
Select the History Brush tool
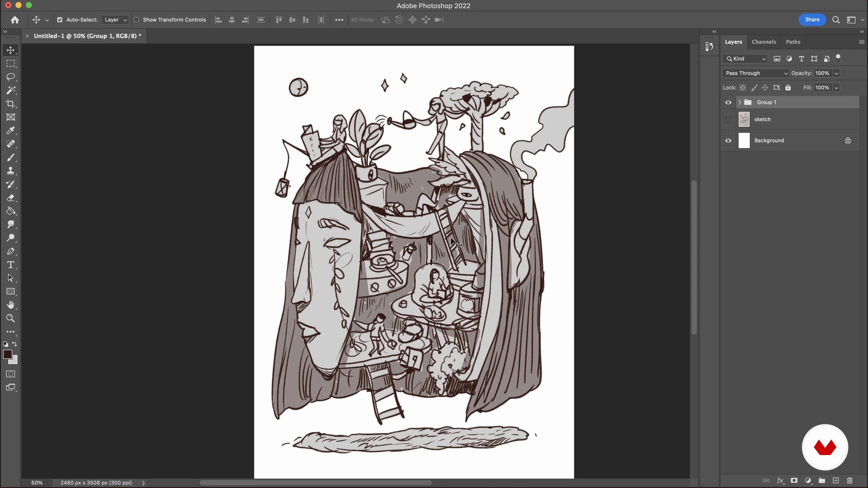click(x=10, y=184)
